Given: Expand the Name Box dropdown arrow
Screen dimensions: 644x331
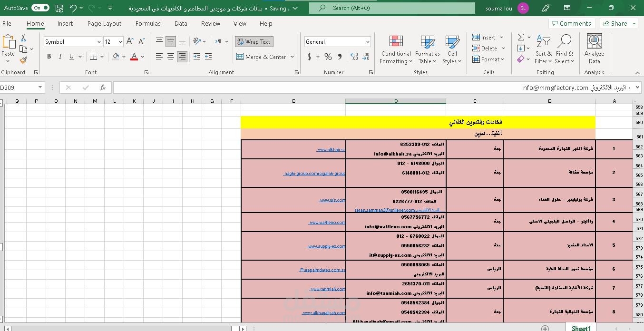Looking at the screenshot, I should (x=40, y=88).
